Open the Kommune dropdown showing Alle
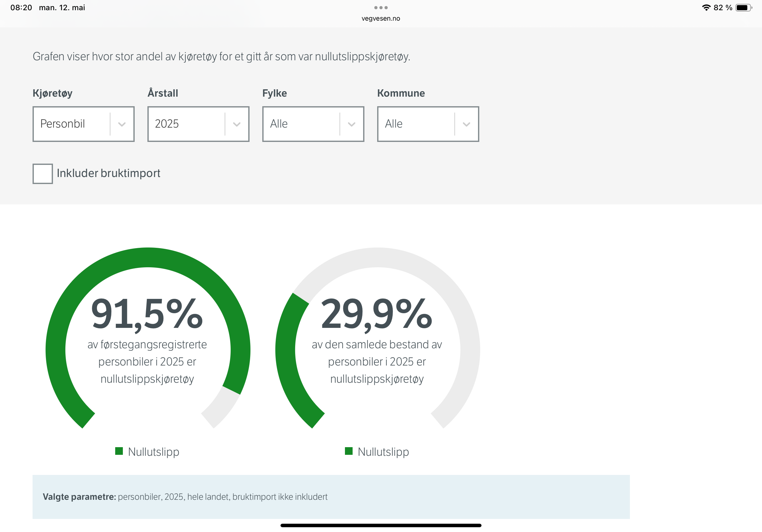Screen dimensions: 762x532 (x=428, y=124)
